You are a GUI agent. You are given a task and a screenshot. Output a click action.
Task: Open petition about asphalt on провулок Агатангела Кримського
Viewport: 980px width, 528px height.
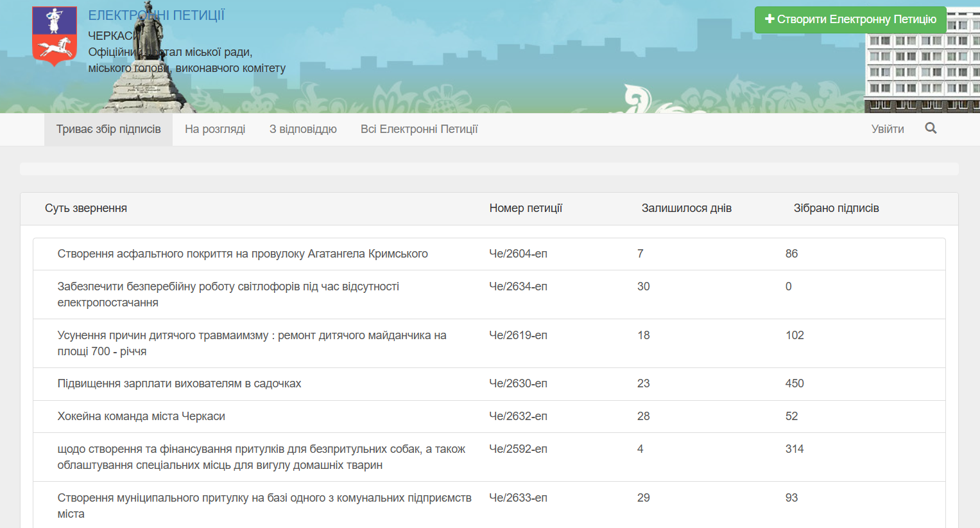click(x=243, y=254)
